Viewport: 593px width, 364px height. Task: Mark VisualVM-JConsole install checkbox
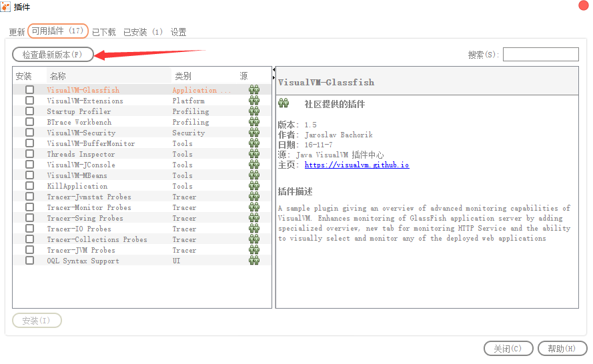(29, 164)
